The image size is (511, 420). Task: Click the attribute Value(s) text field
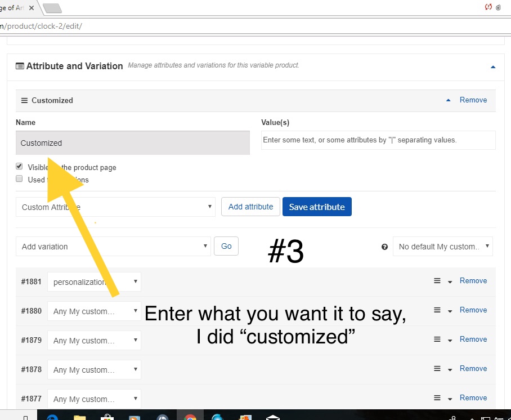coord(378,140)
